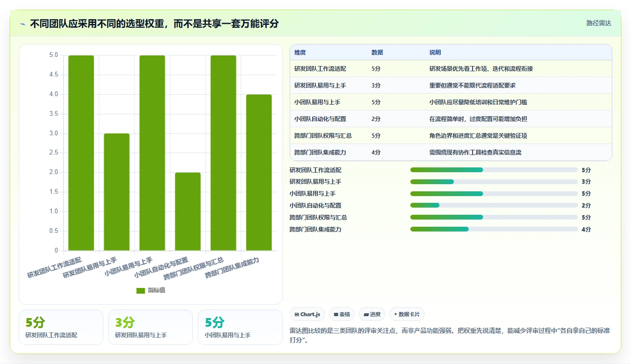Image resolution: width=631 pixels, height=364 pixels.
Task: Click the 小团队自动化与配置 progress list label
Action: click(x=315, y=206)
